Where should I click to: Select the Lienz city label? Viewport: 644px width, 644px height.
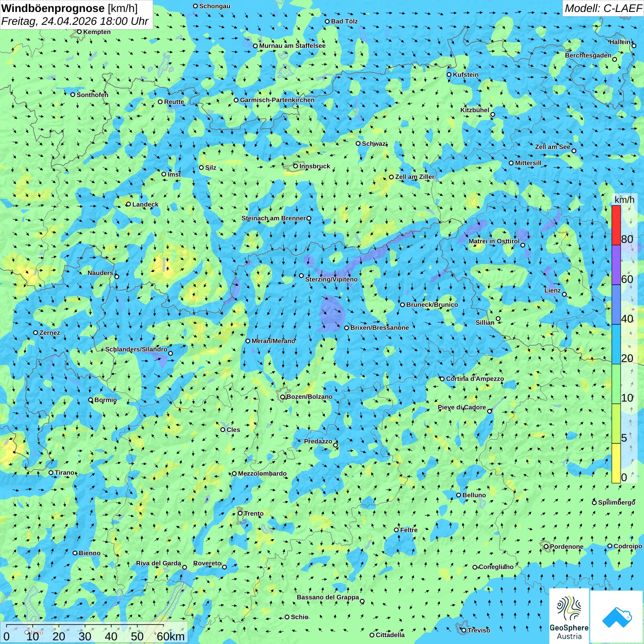click(x=552, y=290)
